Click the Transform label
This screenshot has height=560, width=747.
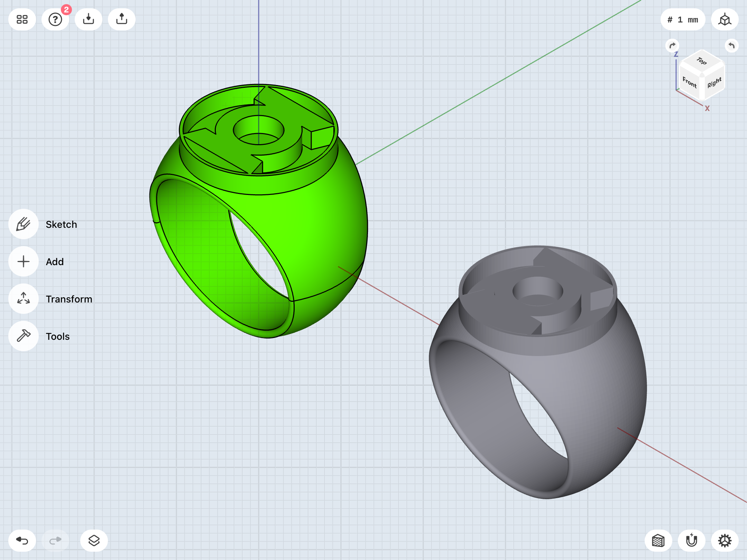point(69,299)
